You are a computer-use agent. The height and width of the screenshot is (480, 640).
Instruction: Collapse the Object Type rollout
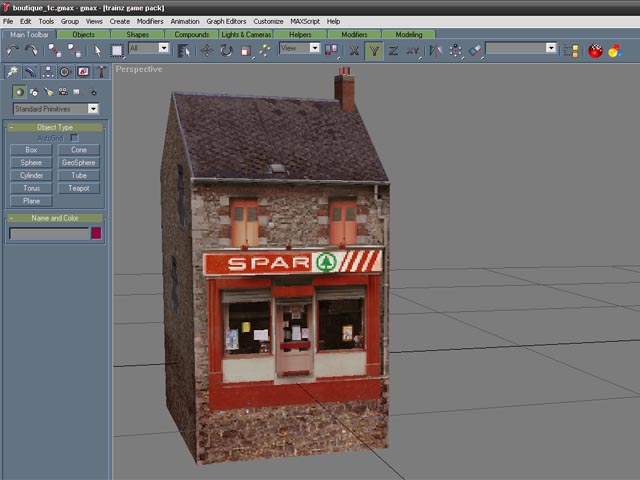pos(55,127)
